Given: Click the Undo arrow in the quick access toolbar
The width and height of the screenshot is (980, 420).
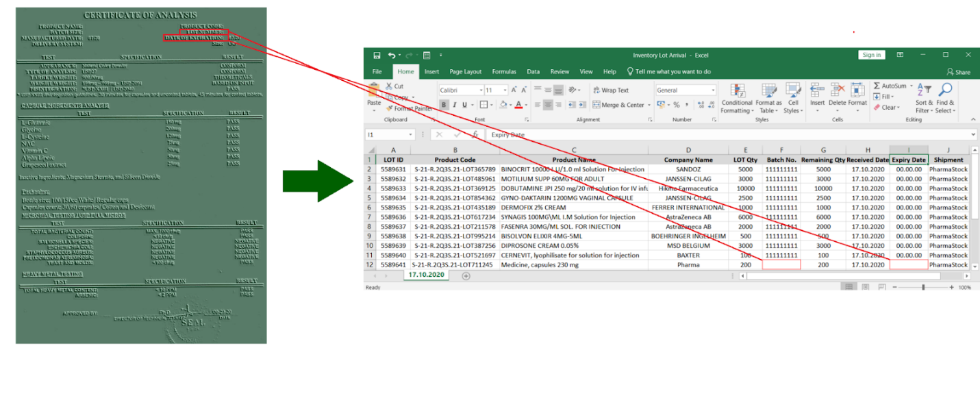Looking at the screenshot, I should [391, 55].
